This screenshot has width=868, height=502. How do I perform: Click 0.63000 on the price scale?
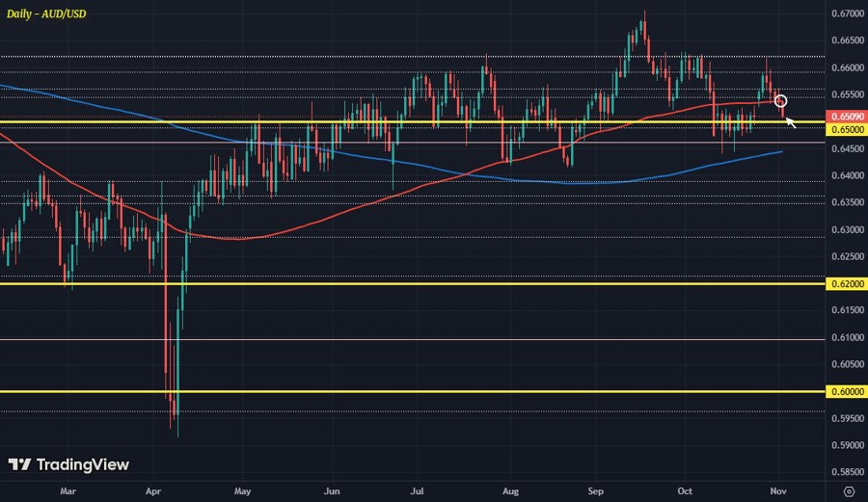pos(846,230)
